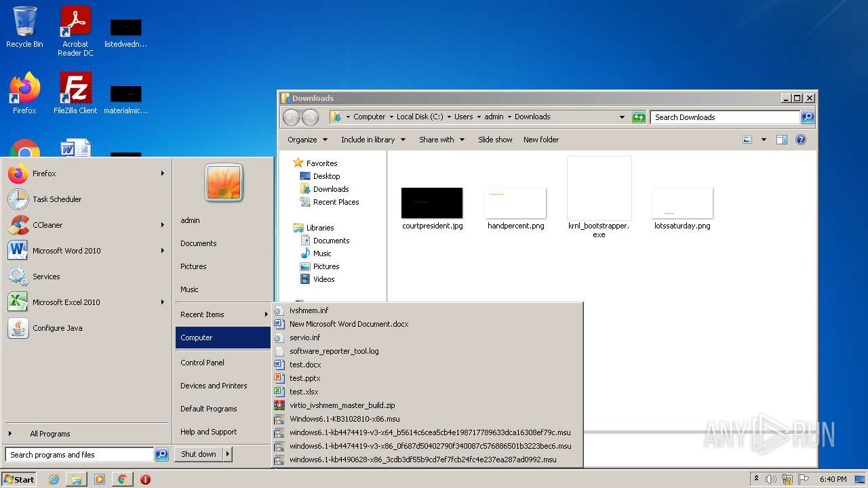The width and height of the screenshot is (868, 488).
Task: Open Internet Explorer from the taskbar
Action: pyautogui.click(x=54, y=479)
